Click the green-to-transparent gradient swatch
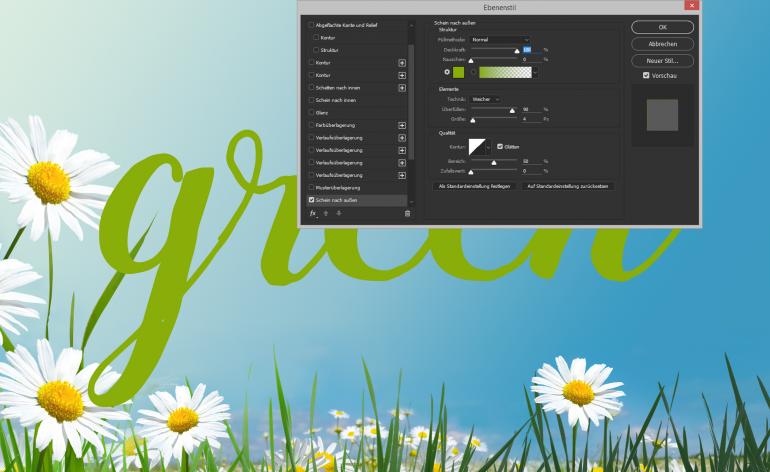Image resolution: width=770 pixels, height=472 pixels. [x=505, y=73]
